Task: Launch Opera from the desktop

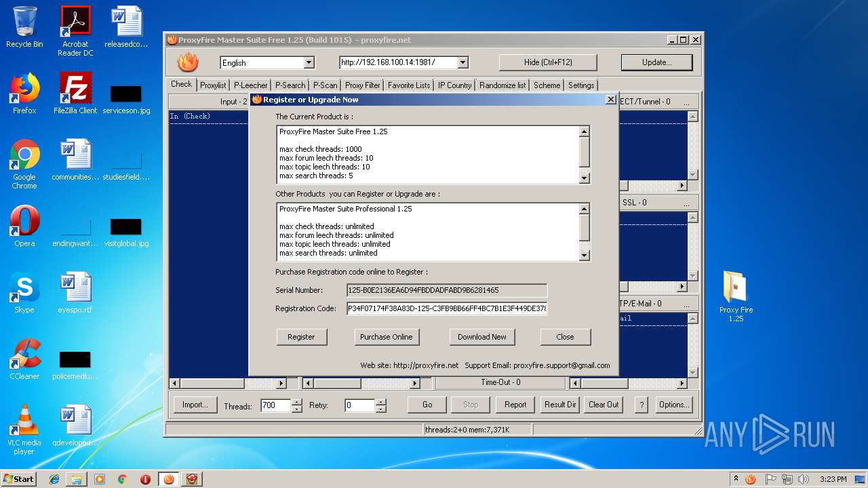Action: tap(24, 226)
